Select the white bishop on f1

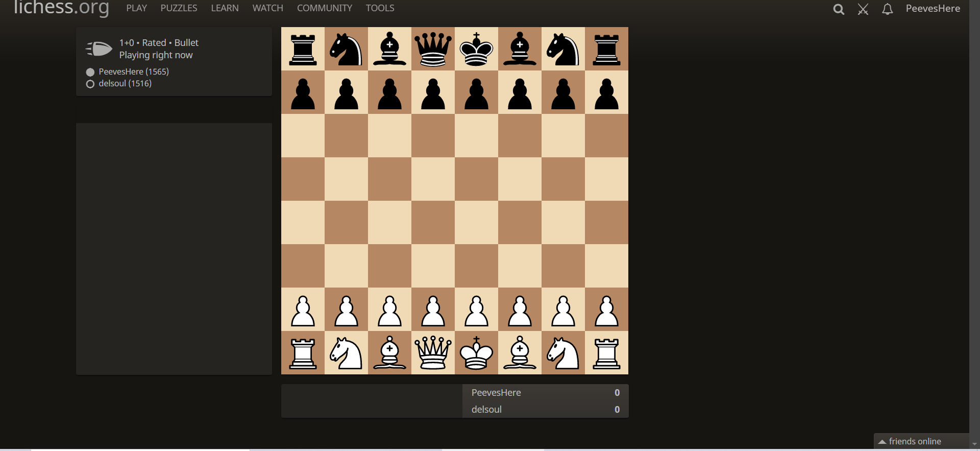point(520,353)
